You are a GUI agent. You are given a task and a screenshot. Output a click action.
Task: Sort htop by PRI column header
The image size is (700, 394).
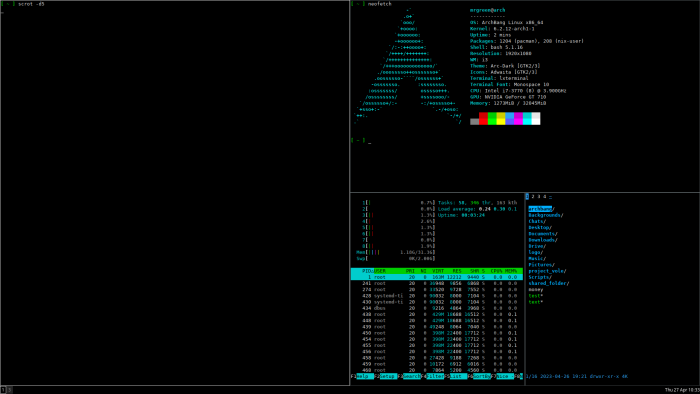(410, 271)
